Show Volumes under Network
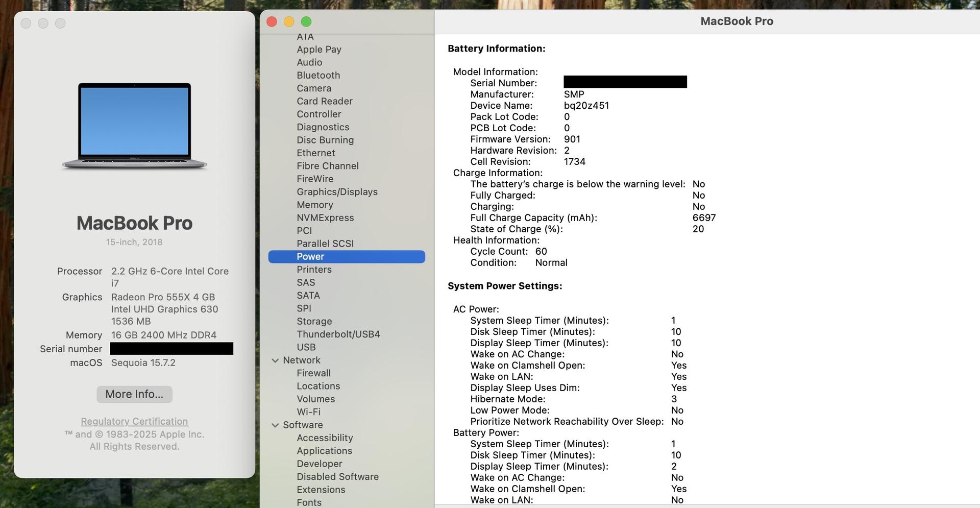The image size is (980, 508). tap(316, 399)
